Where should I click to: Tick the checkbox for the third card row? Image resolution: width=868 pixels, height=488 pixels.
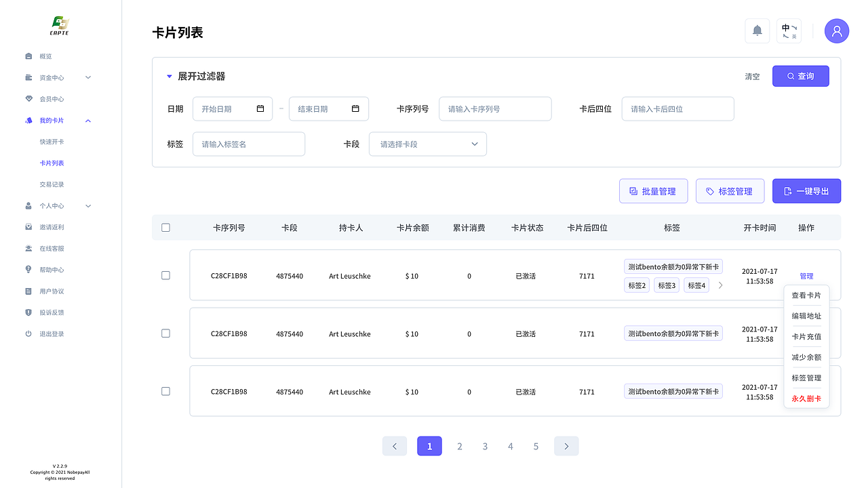(x=165, y=391)
